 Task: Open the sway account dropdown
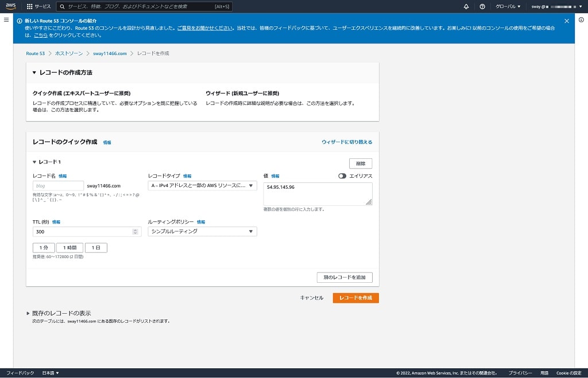pos(556,6)
